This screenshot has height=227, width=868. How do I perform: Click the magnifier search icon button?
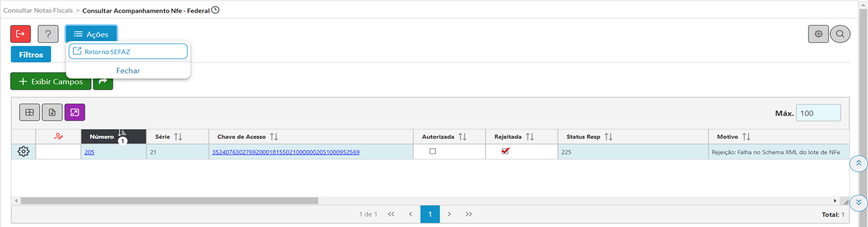tap(840, 34)
